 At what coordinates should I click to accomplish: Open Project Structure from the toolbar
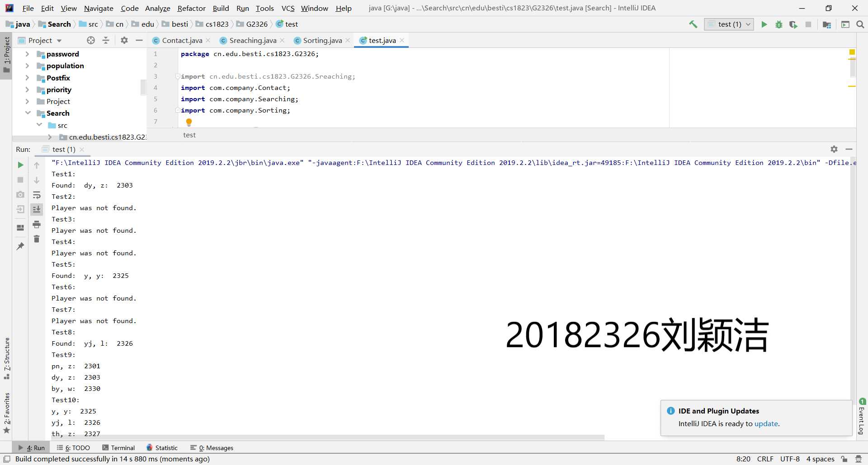pos(827,24)
